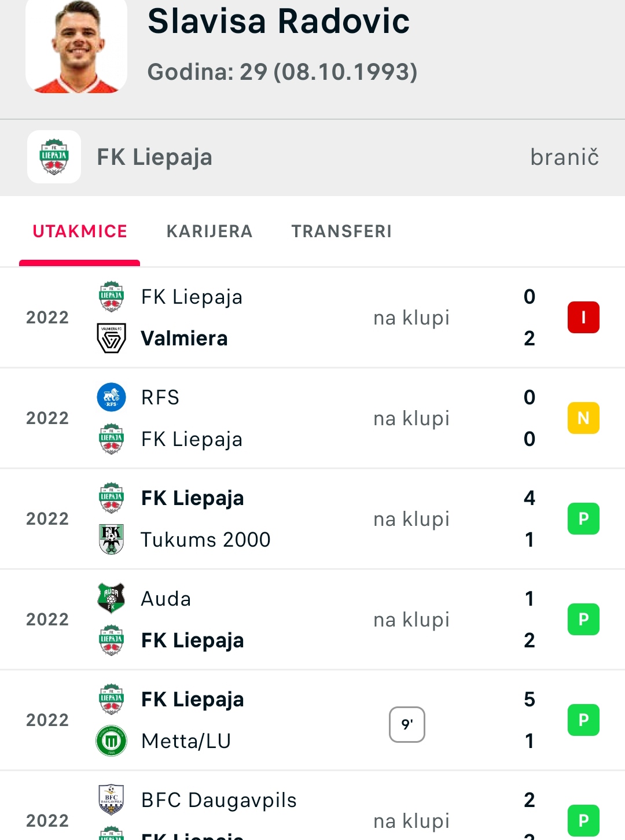This screenshot has width=625, height=840.
Task: Tap the green P badge for Tukums match
Action: (583, 519)
